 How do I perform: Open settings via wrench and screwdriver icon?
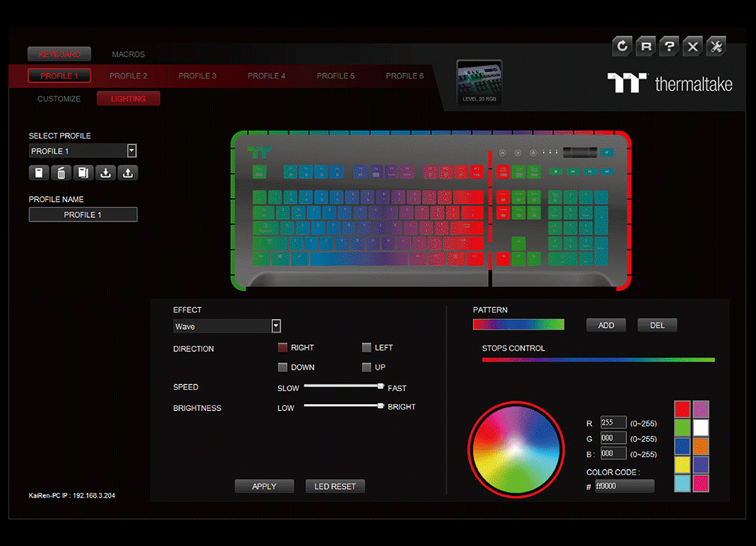pos(715,47)
